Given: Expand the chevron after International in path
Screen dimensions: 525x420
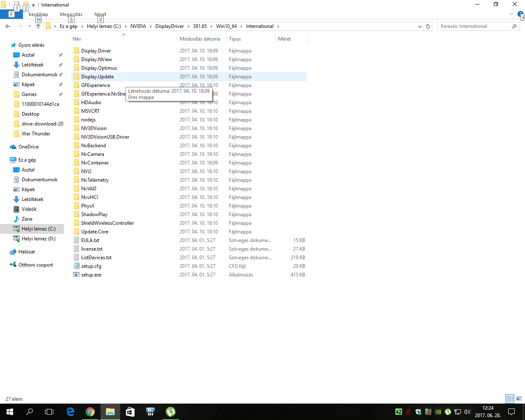Looking at the screenshot, I should tap(278, 26).
